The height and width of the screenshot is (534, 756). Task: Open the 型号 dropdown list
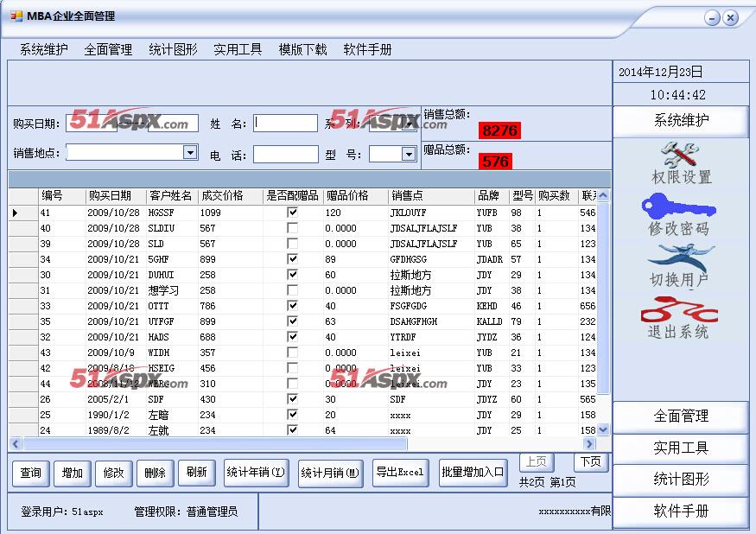click(409, 155)
